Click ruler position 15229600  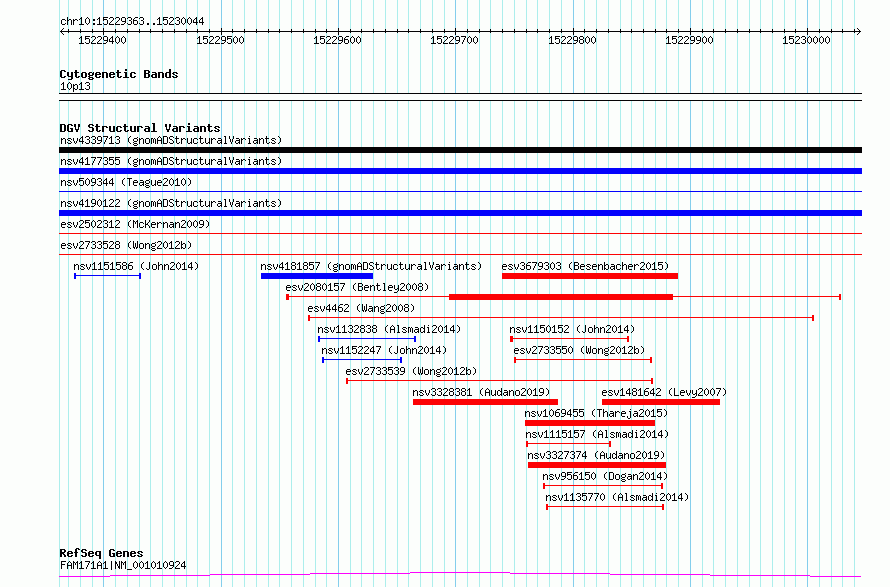point(337,40)
